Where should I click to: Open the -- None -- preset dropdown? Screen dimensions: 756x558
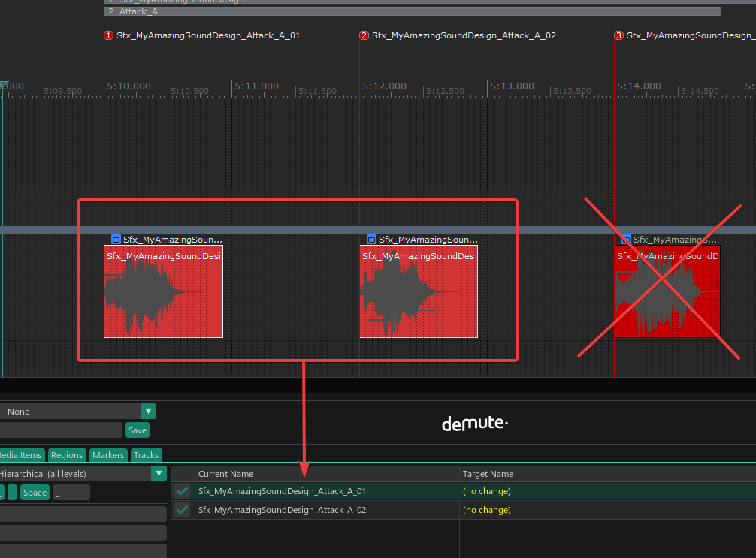149,412
